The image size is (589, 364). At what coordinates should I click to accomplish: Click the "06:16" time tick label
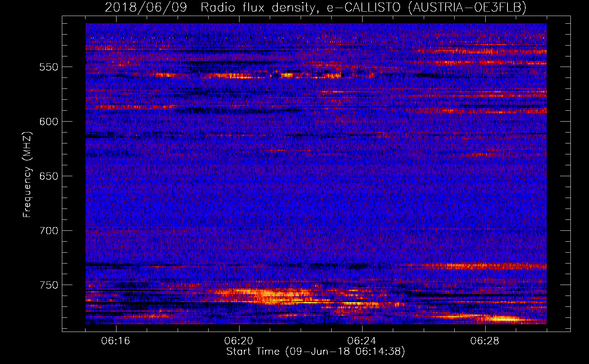point(116,341)
